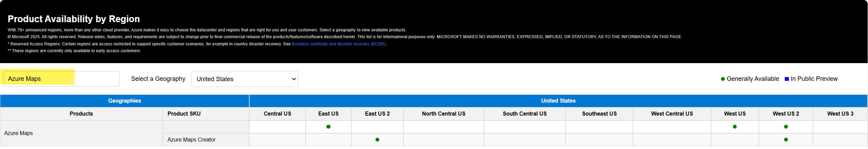Click the East US 2 column header
The width and height of the screenshot is (868, 149).
click(377, 114)
